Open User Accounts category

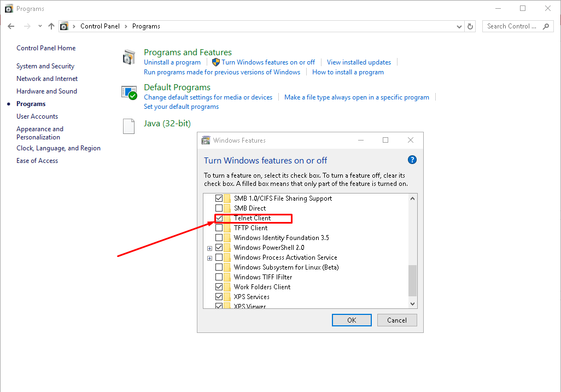pyautogui.click(x=37, y=116)
